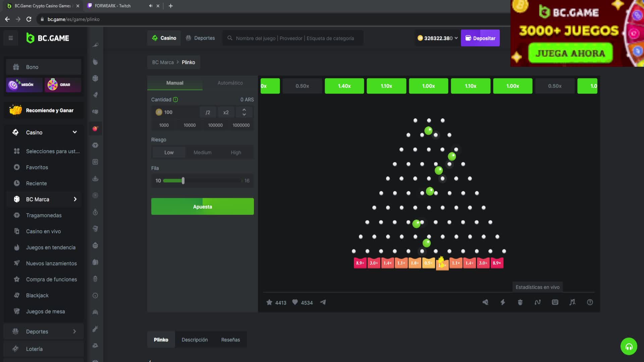644x362 pixels.
Task: Double the bet with x2 button
Action: (x=226, y=112)
